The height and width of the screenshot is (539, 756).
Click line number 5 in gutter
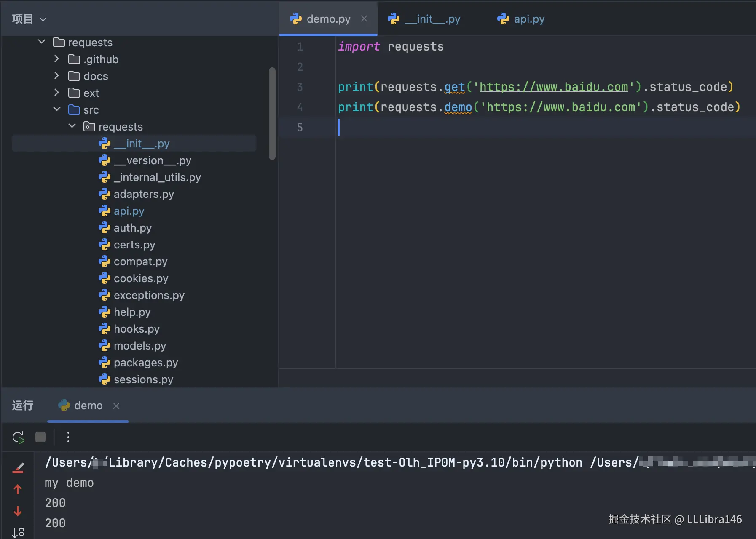tap(300, 127)
